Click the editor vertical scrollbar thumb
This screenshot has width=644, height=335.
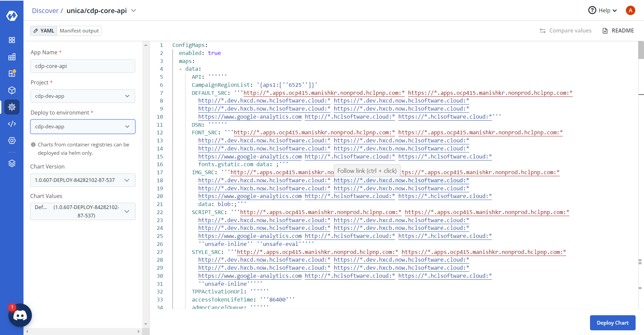click(641, 50)
